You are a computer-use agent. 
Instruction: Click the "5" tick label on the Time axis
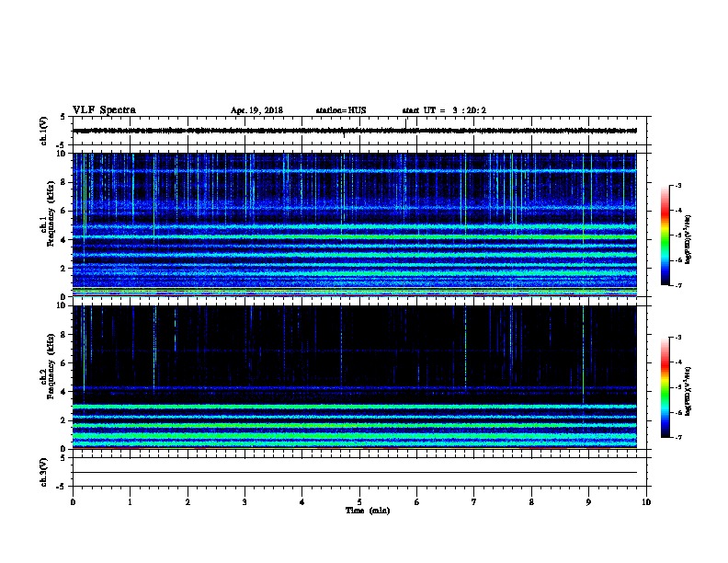359,502
